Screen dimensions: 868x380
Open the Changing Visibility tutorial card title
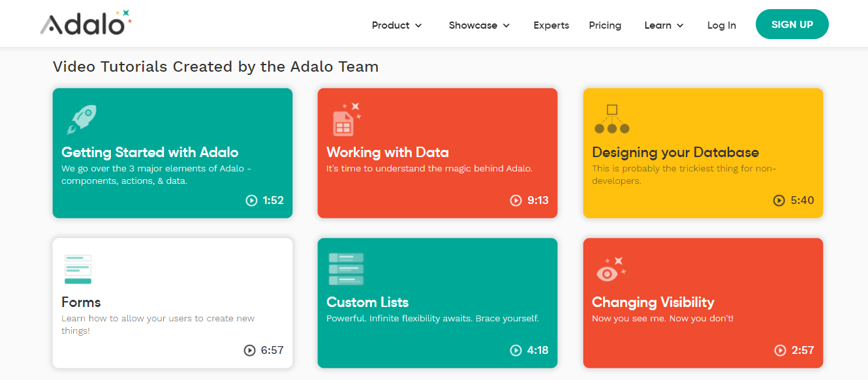coord(653,302)
